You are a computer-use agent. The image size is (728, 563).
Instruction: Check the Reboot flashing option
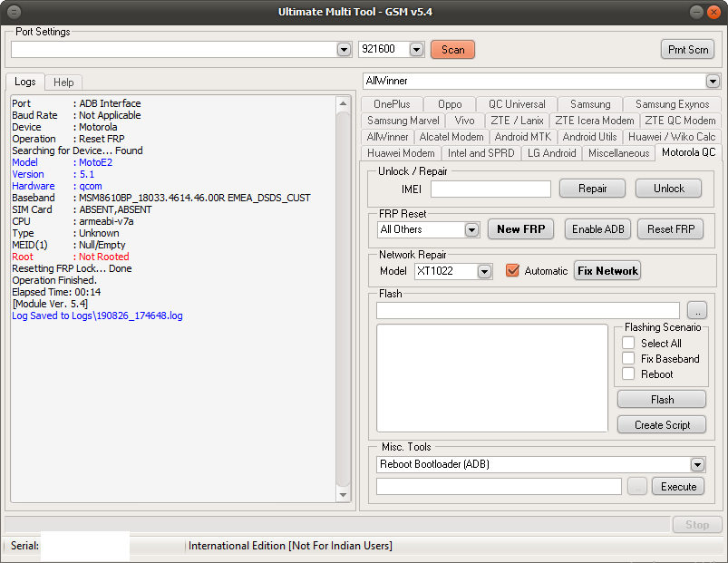coord(628,374)
